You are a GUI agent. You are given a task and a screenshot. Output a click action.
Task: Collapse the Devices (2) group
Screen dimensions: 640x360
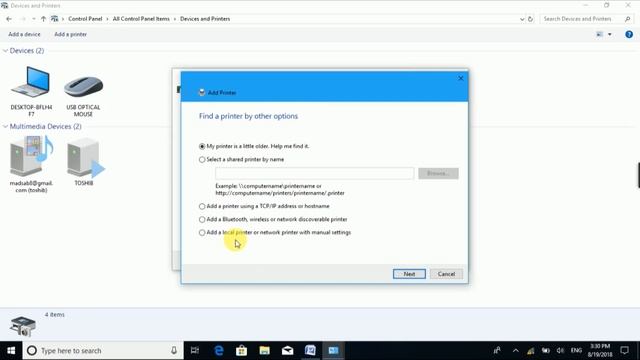click(x=5, y=51)
